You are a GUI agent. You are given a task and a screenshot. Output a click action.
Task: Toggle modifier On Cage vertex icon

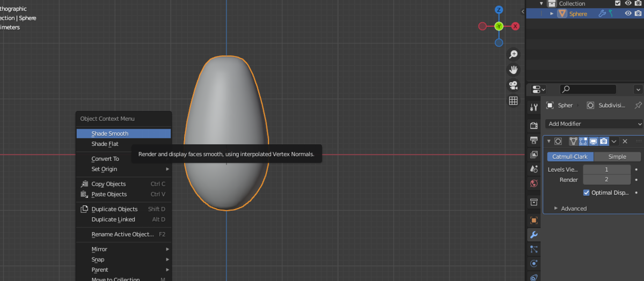coord(573,141)
